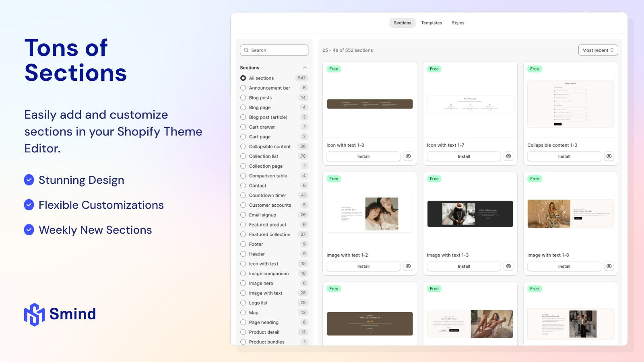Select the Product detail filter
The height and width of the screenshot is (362, 644).
click(243, 332)
